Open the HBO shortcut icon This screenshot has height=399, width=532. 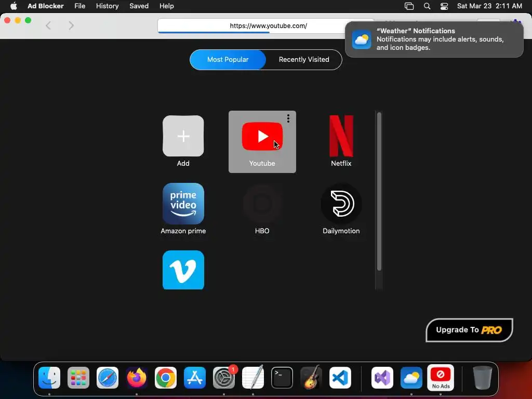click(x=262, y=204)
